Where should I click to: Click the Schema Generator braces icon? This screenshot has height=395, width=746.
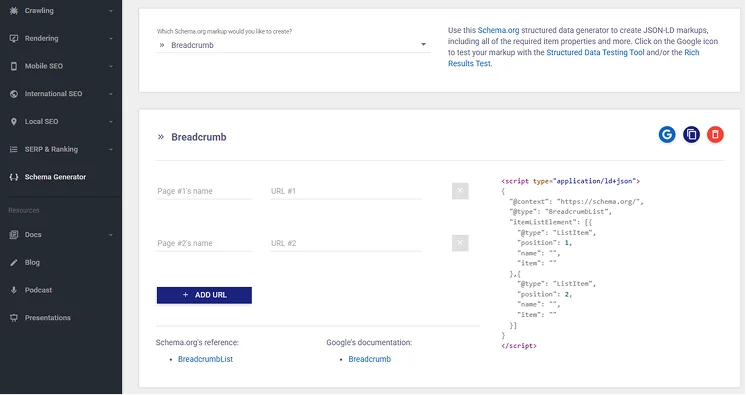pyautogui.click(x=14, y=177)
